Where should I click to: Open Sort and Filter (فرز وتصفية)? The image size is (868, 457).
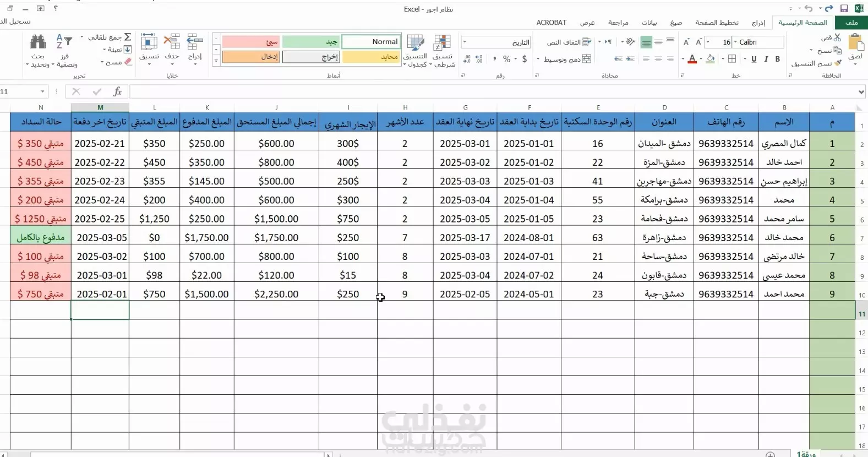point(64,50)
